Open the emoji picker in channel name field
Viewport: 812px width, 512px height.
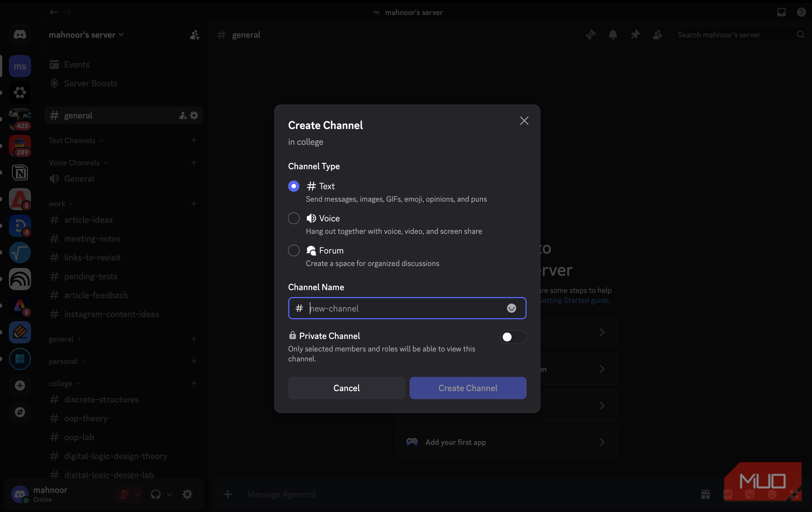[x=511, y=308]
